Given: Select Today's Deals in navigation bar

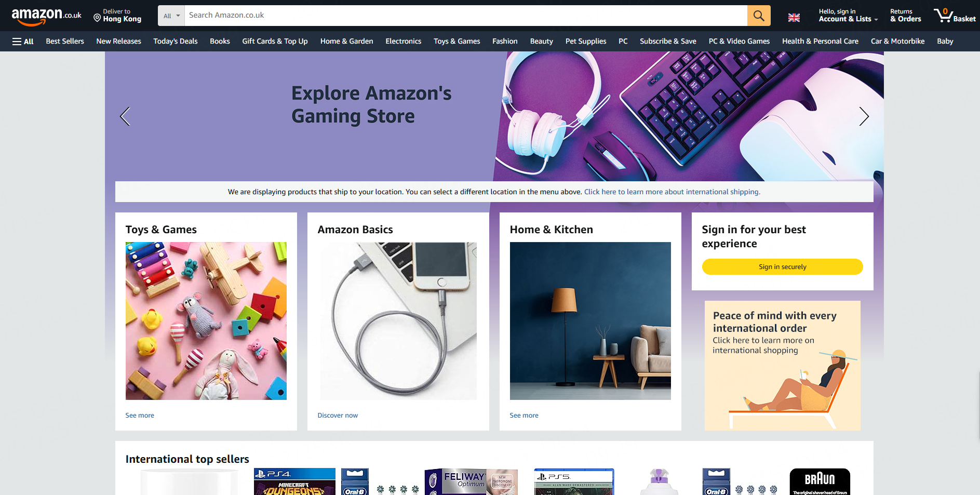Looking at the screenshot, I should click(x=176, y=41).
